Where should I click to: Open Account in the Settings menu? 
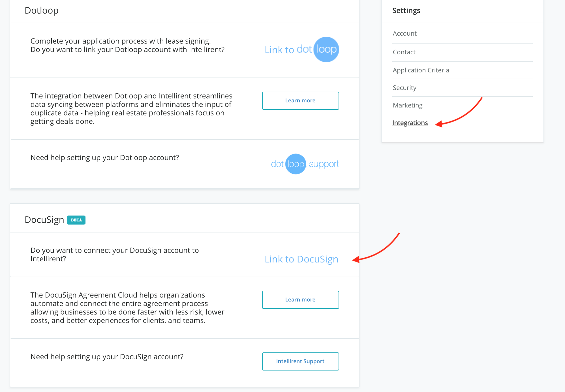(405, 33)
